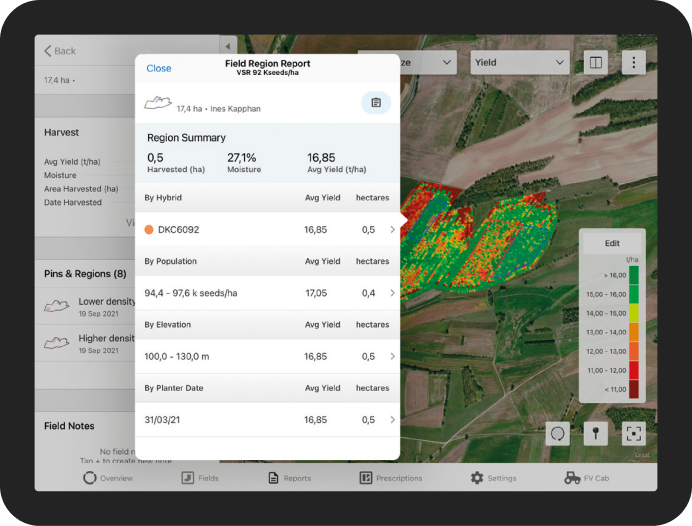
Task: Expand the 94,4 - 97,6 k seeds/ha row
Action: coord(392,293)
